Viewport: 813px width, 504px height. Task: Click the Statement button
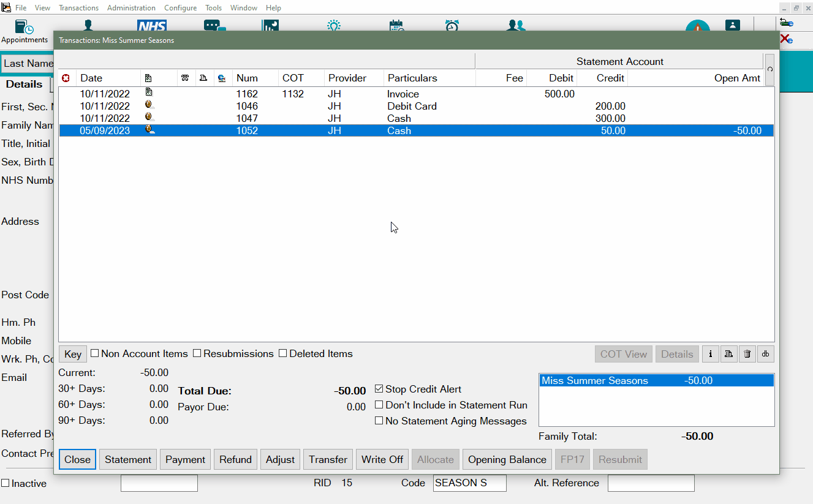[x=128, y=459]
